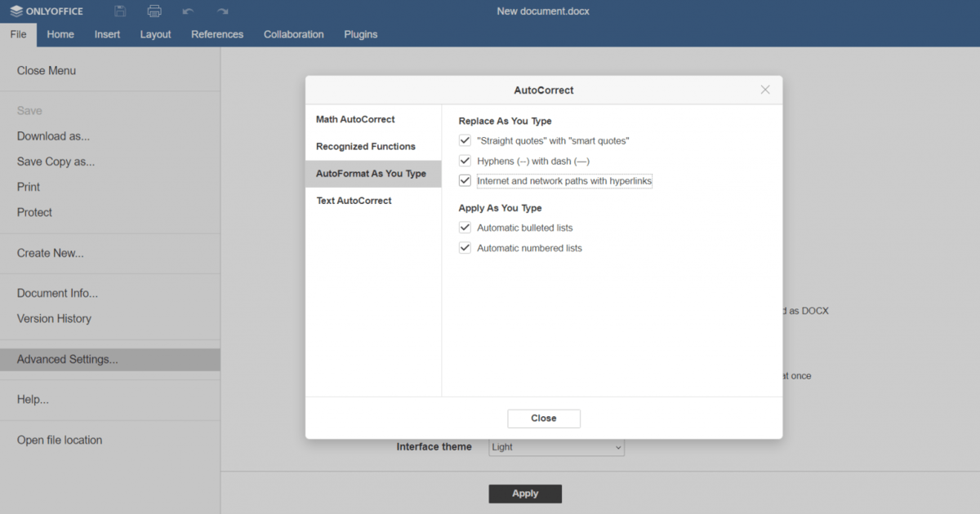
Task: Click the Print icon in the top bar
Action: pos(154,11)
